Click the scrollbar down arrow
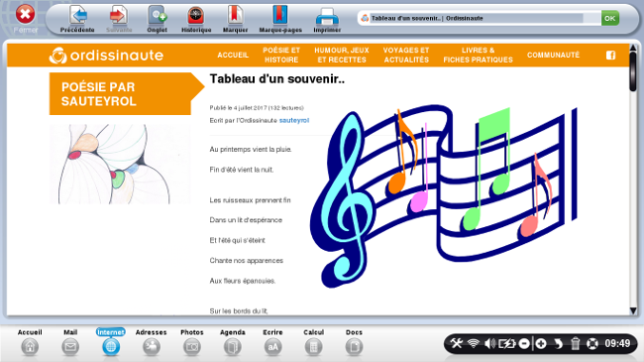 633,311
